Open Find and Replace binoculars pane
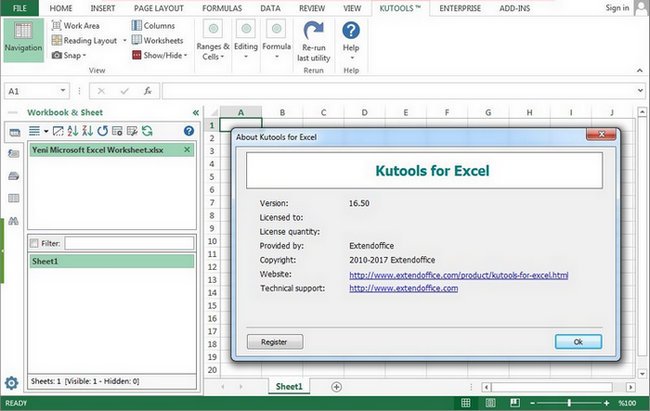This screenshot has height=411, width=650. pos(14,221)
